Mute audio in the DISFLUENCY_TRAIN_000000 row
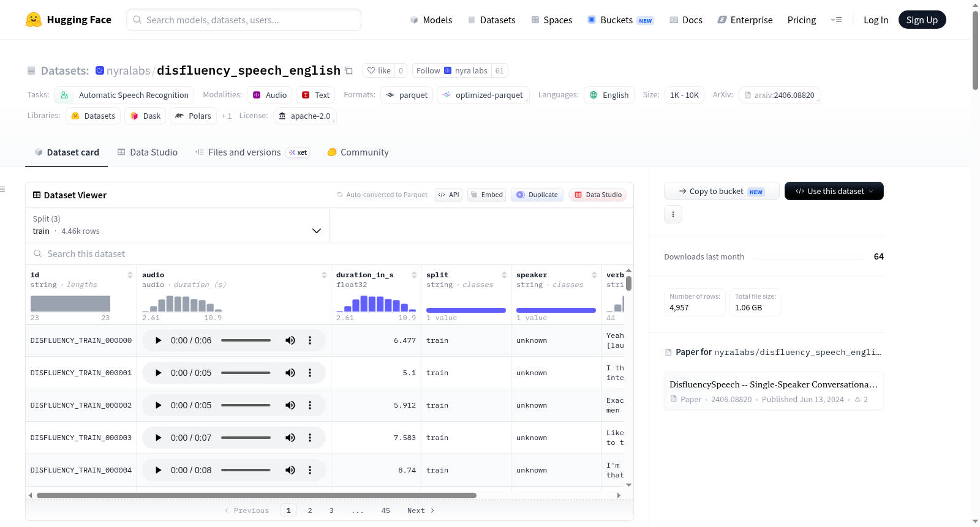The image size is (980, 527). pos(290,340)
